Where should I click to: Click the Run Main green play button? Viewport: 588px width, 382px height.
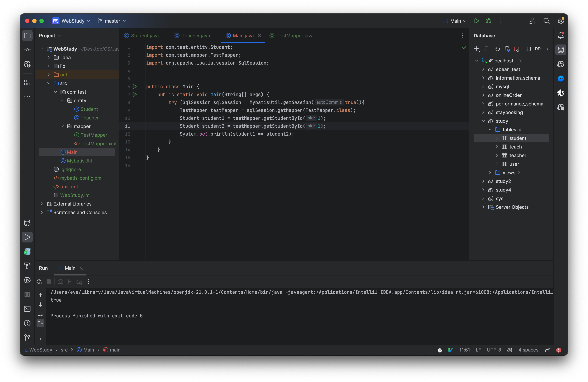pyautogui.click(x=476, y=21)
